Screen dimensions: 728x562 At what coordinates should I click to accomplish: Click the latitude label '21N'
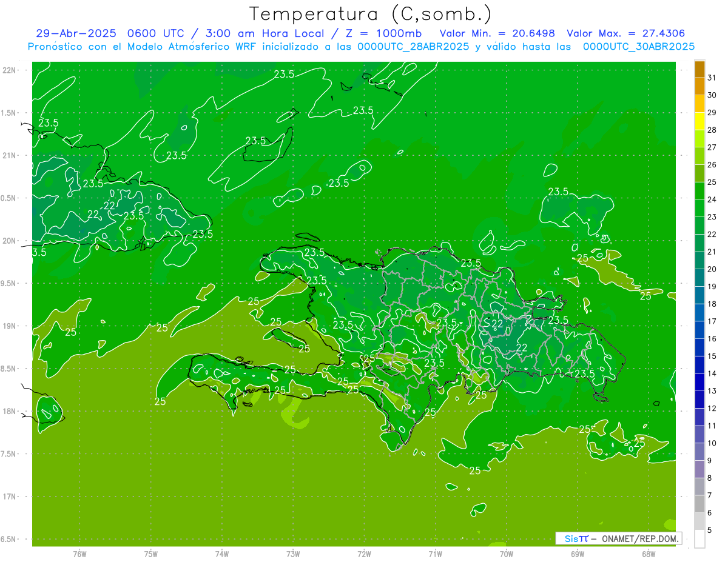[x=10, y=155]
